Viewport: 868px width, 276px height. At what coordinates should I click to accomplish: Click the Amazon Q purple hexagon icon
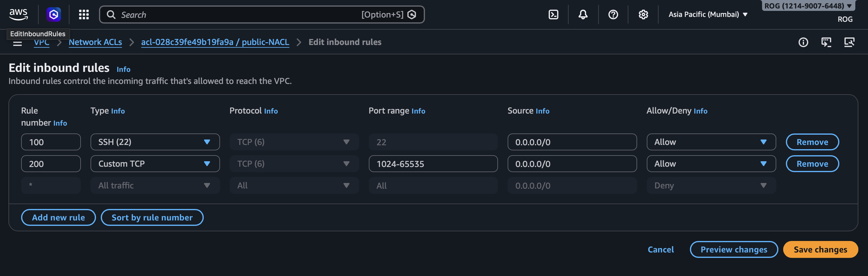[54, 14]
